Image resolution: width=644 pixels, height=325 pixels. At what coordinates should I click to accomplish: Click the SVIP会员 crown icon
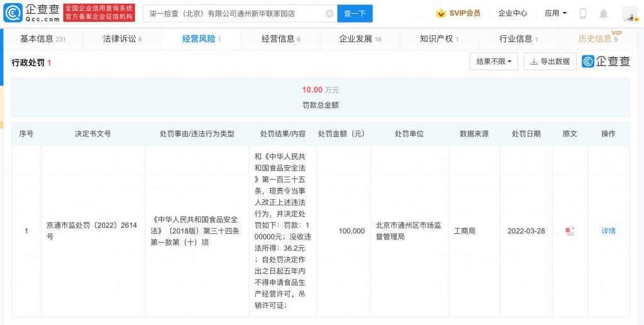point(441,13)
